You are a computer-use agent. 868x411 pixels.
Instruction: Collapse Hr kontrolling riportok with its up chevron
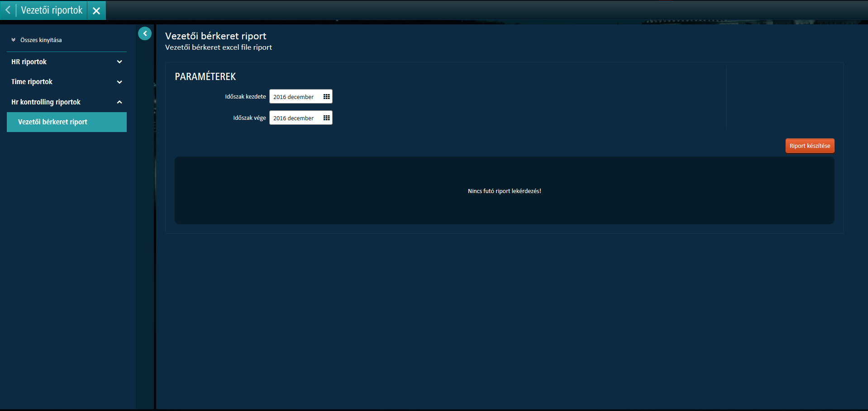119,102
